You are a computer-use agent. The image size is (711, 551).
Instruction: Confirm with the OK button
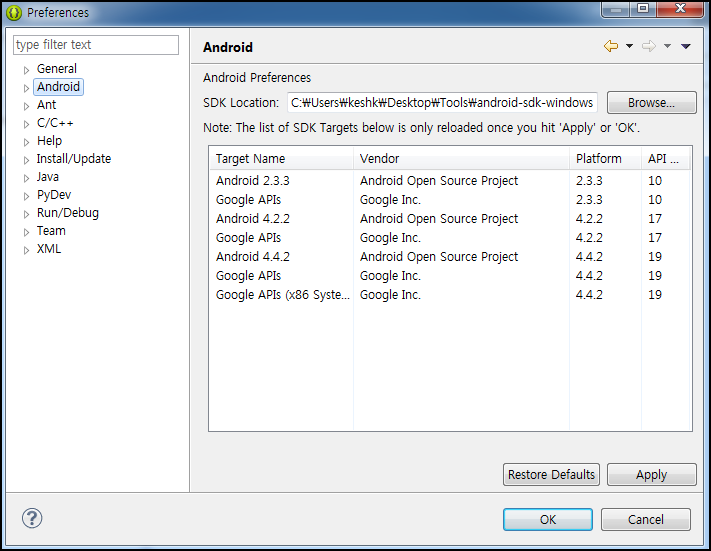(x=548, y=519)
